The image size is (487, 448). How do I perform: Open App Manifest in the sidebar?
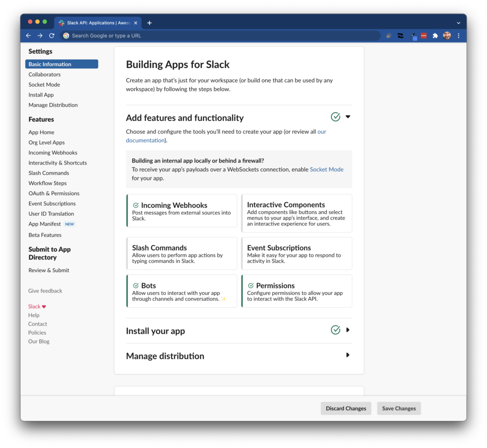pos(45,224)
